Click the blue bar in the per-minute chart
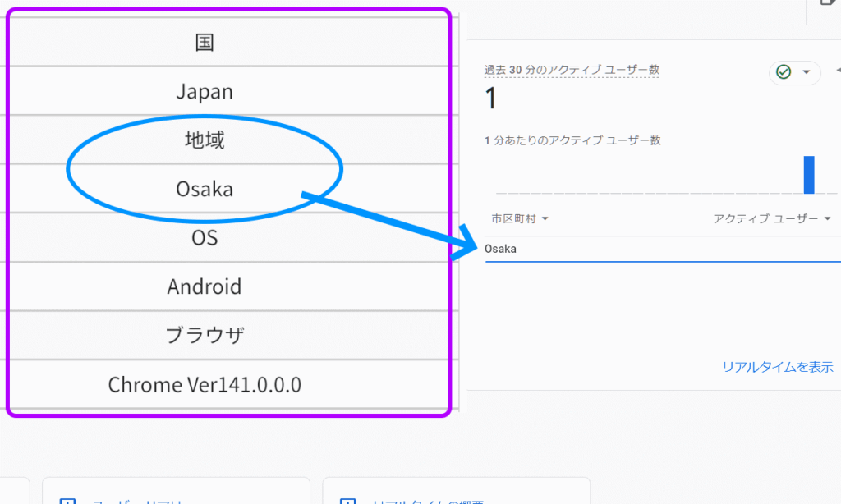This screenshot has width=841, height=504. (x=809, y=174)
